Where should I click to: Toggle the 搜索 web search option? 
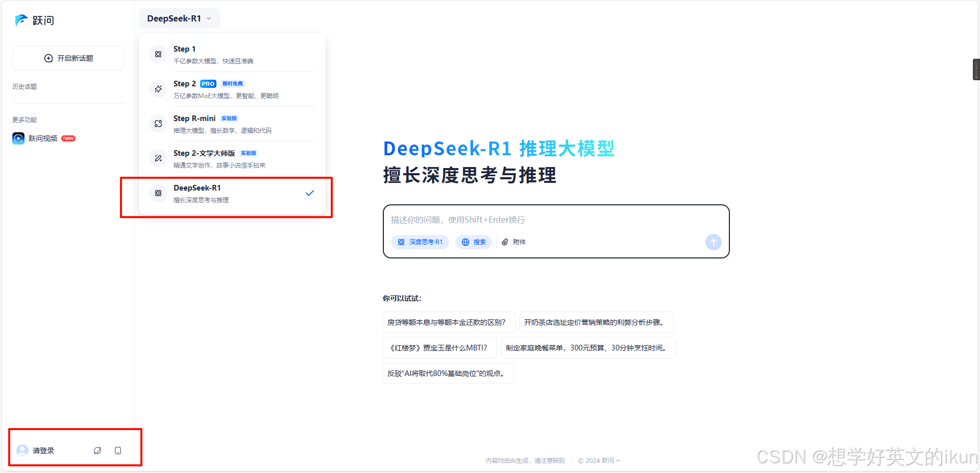(474, 242)
